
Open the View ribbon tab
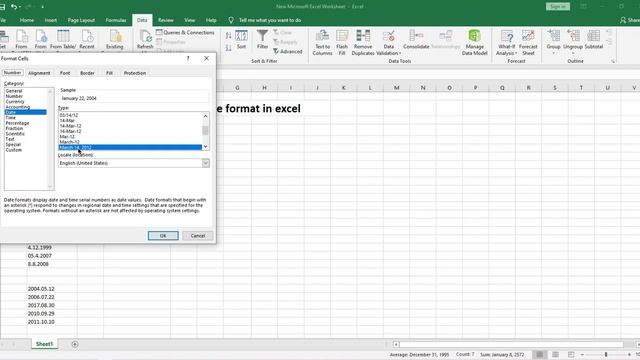[x=189, y=20]
